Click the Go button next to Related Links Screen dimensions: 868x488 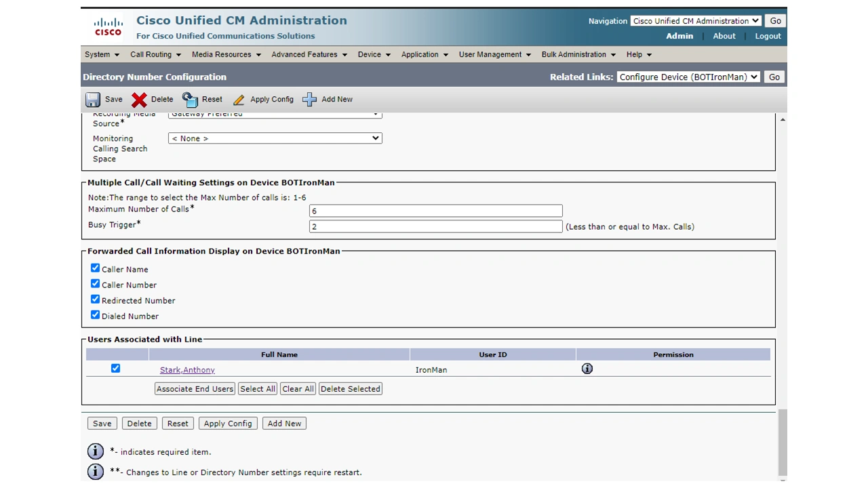[774, 77]
